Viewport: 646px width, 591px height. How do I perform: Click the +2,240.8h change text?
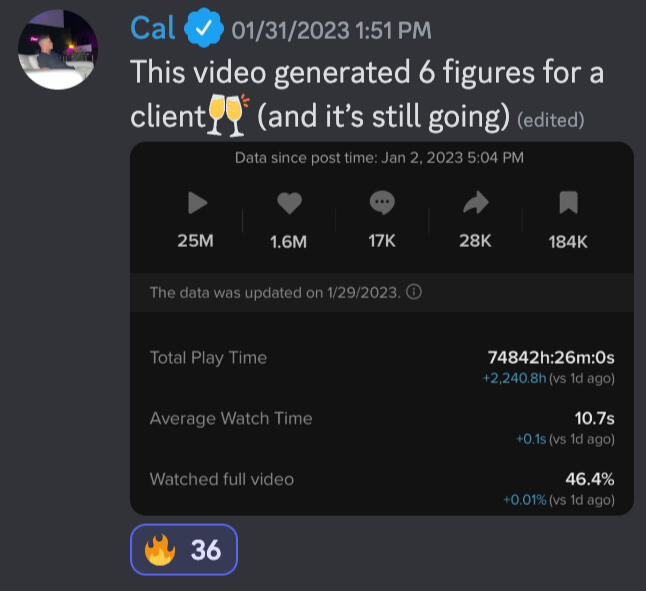pyautogui.click(x=515, y=378)
